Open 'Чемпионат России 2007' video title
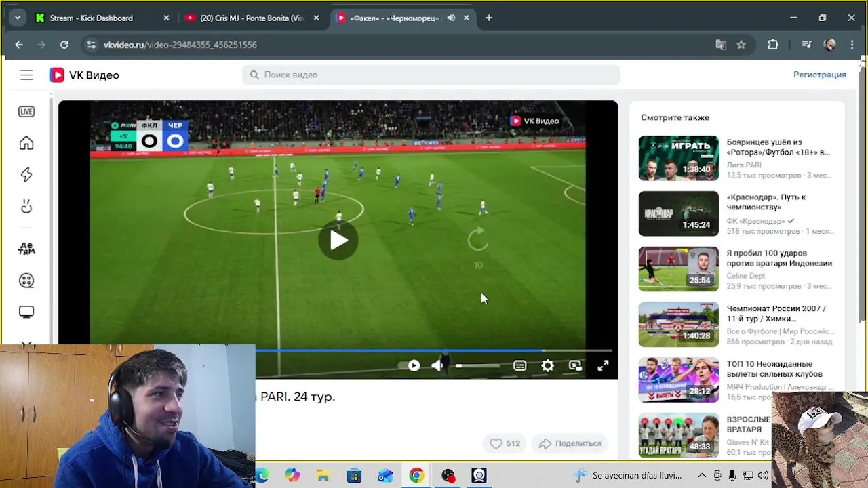868x488 pixels. (776, 313)
